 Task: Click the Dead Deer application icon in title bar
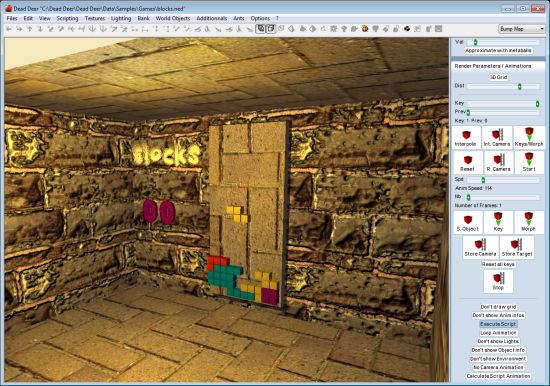point(8,8)
